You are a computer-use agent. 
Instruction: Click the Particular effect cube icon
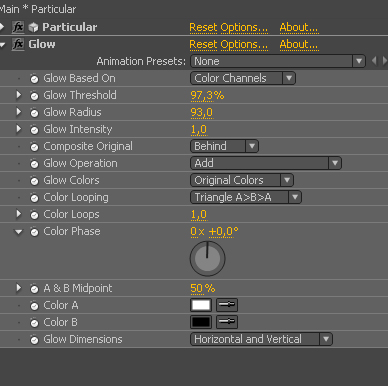click(33, 27)
